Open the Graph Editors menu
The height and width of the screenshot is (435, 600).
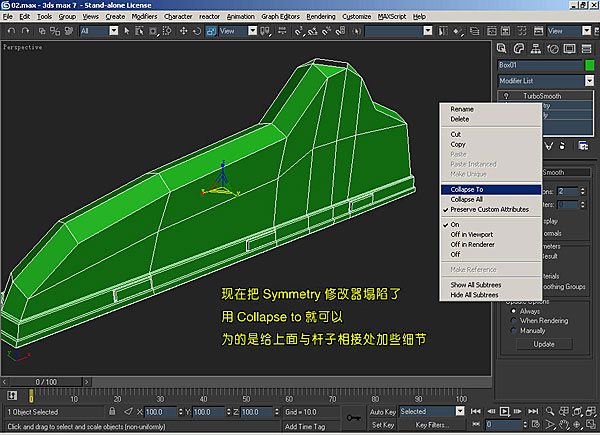280,16
